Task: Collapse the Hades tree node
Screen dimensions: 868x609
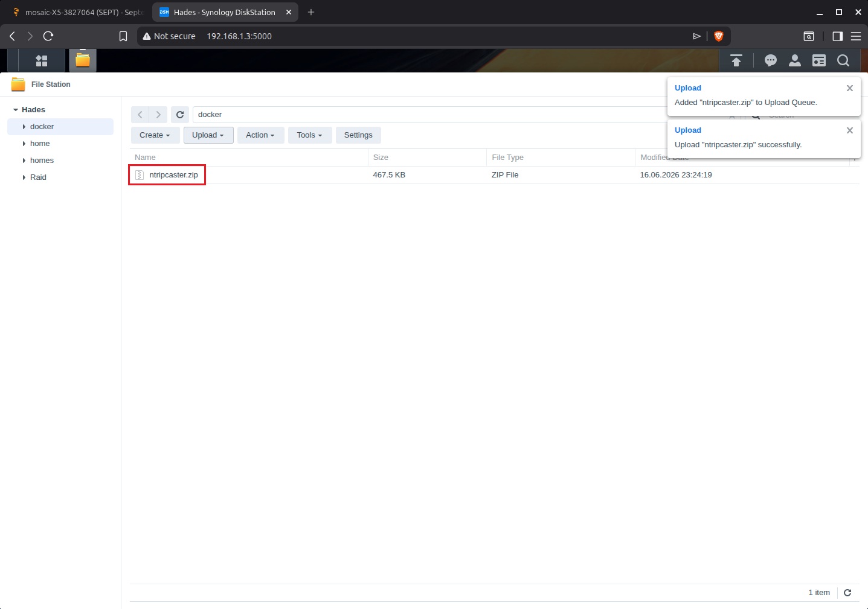Action: (x=16, y=110)
